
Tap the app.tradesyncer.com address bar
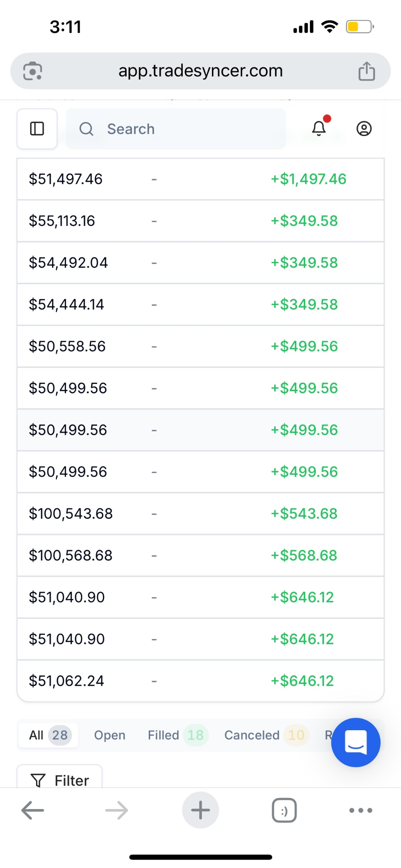click(200, 71)
